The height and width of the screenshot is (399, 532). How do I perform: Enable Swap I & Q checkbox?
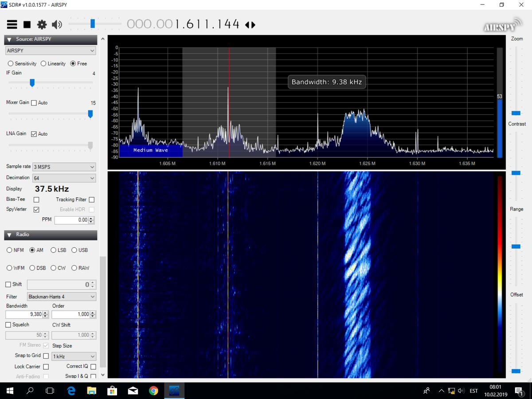point(93,376)
